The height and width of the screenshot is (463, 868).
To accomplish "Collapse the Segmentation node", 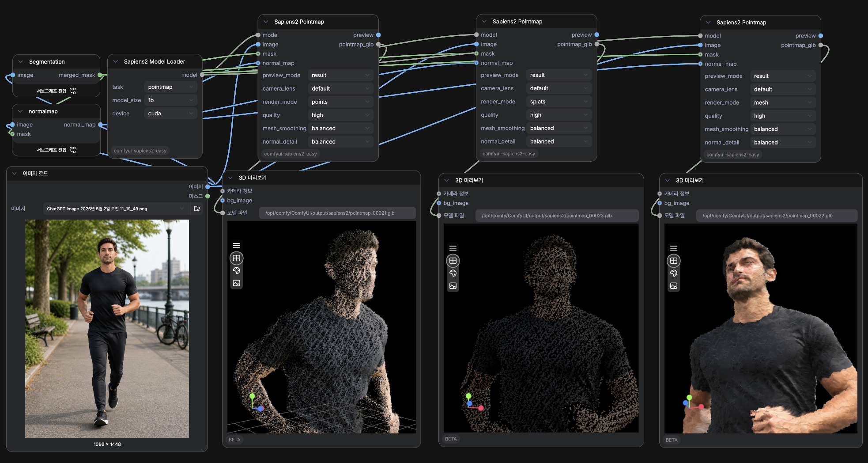I will point(21,62).
